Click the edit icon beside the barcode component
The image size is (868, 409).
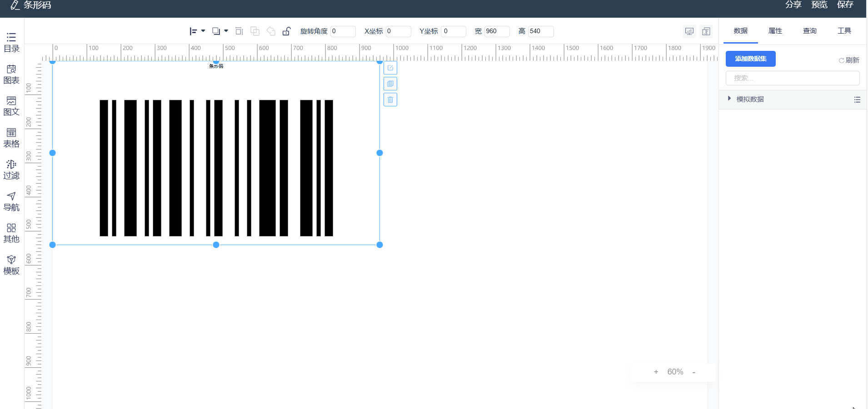(390, 68)
